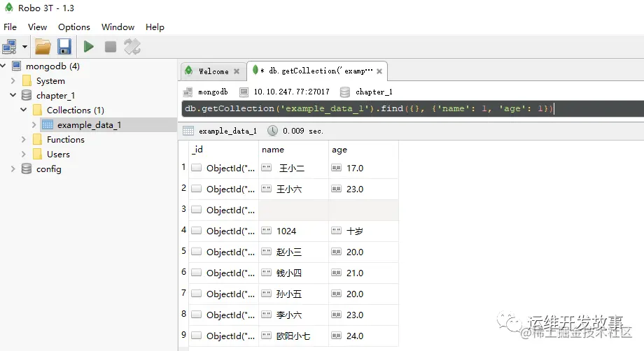The width and height of the screenshot is (644, 351).
Task: Select age cell 17.0
Action: point(363,168)
